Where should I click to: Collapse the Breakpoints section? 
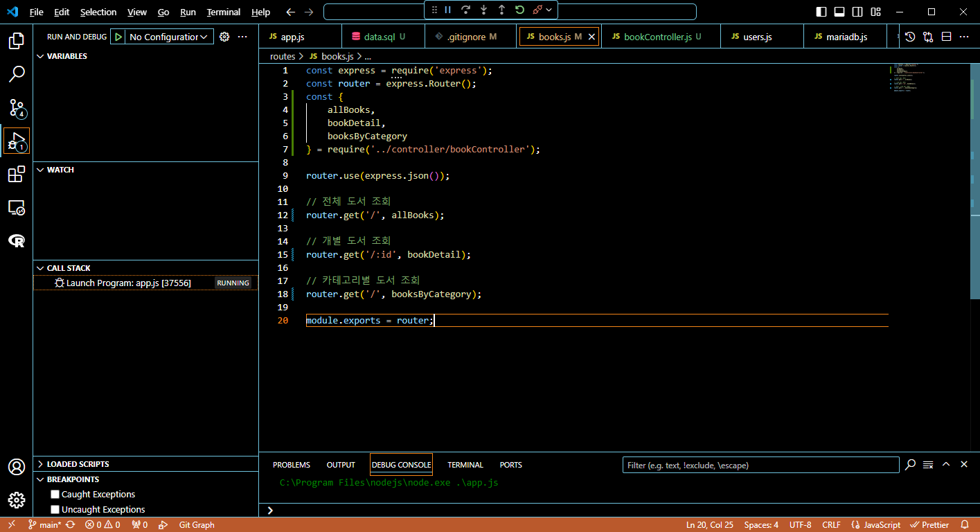tap(40, 479)
